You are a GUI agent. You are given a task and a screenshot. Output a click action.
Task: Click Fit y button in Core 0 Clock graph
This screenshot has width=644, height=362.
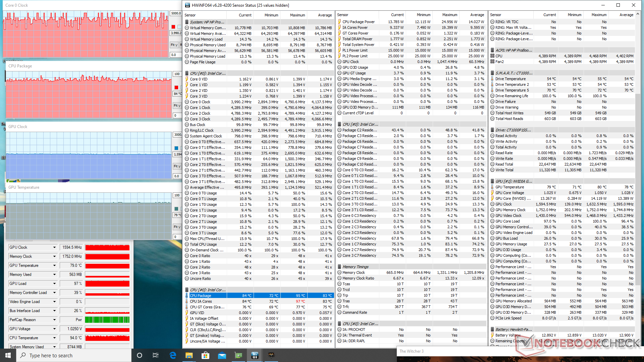click(174, 45)
